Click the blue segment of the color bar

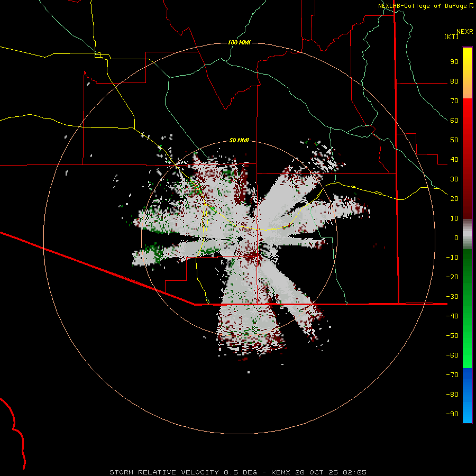tap(467, 396)
